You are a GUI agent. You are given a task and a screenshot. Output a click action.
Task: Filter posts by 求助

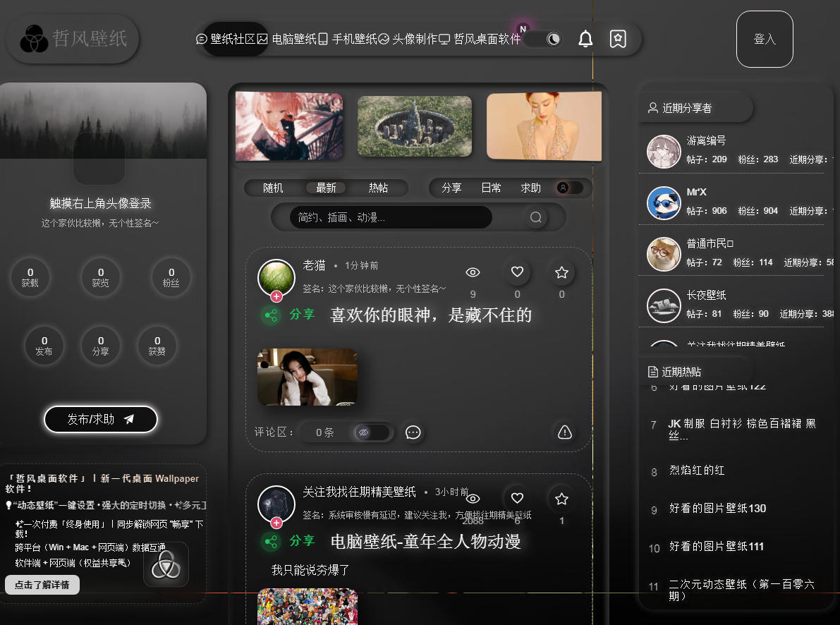(531, 188)
